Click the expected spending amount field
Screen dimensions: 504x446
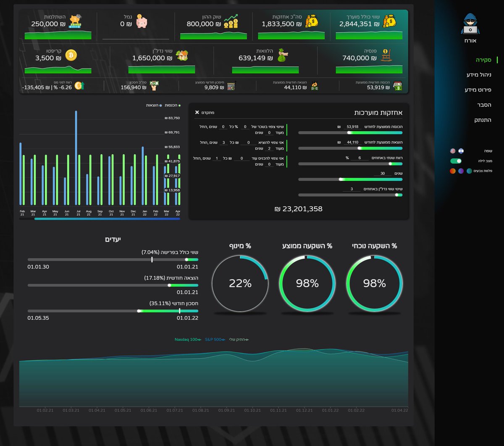[x=249, y=143]
